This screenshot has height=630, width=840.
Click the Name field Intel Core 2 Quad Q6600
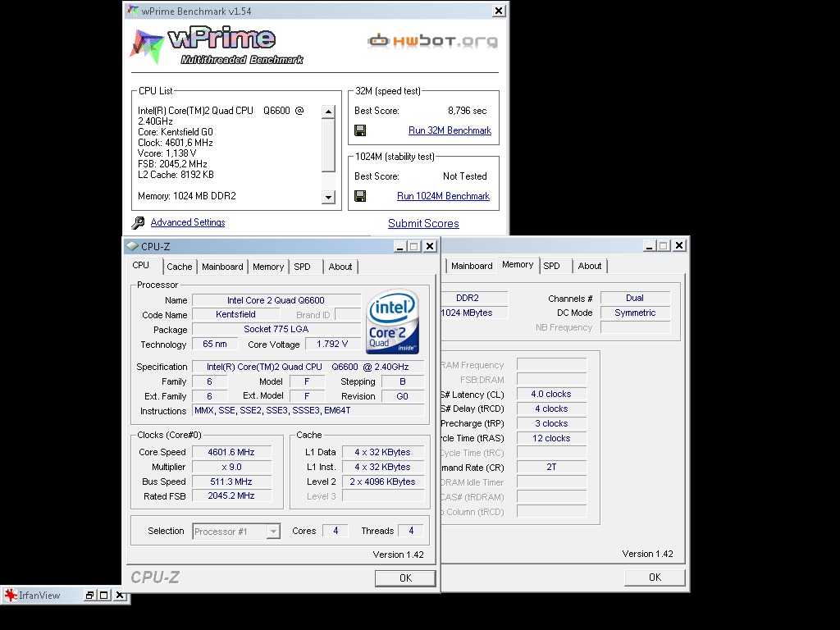(276, 300)
